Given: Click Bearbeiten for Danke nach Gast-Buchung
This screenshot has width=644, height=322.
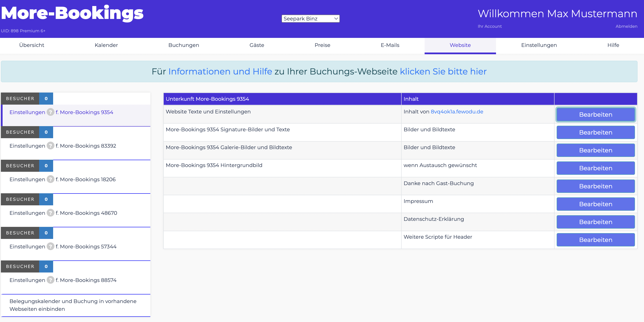Looking at the screenshot, I should 596,186.
